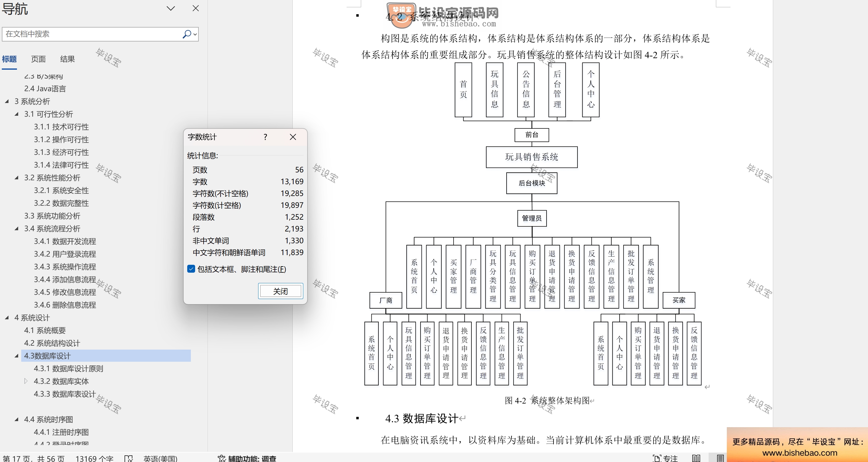868x462 pixels.
Task: Go to heading 3.4.4 添加信息流程
Action: [x=65, y=280]
